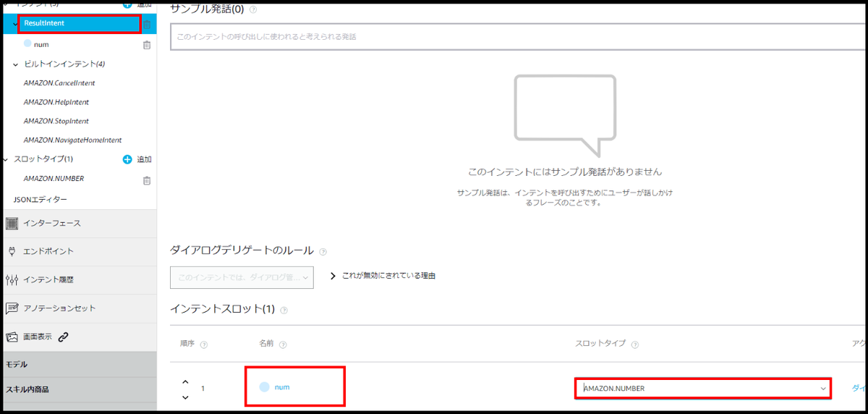Delete ResultIntent using its trash icon
The width and height of the screenshot is (868, 414).
pyautogui.click(x=147, y=25)
